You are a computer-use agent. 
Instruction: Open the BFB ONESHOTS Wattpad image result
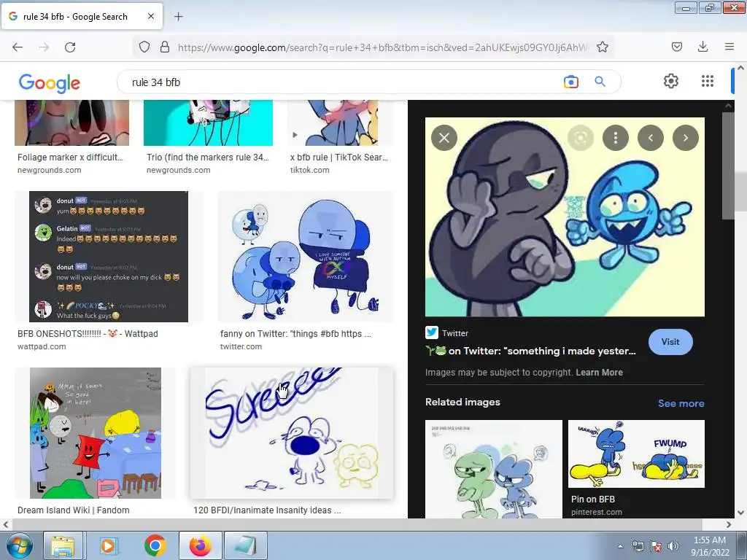point(109,257)
